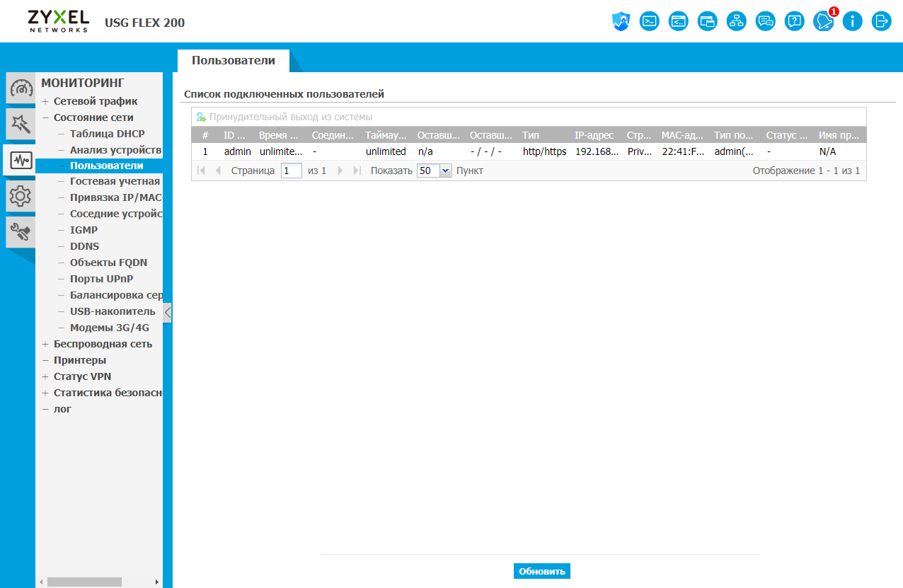Go to first page of user list
Screen dimensions: 903x588
pos(202,171)
